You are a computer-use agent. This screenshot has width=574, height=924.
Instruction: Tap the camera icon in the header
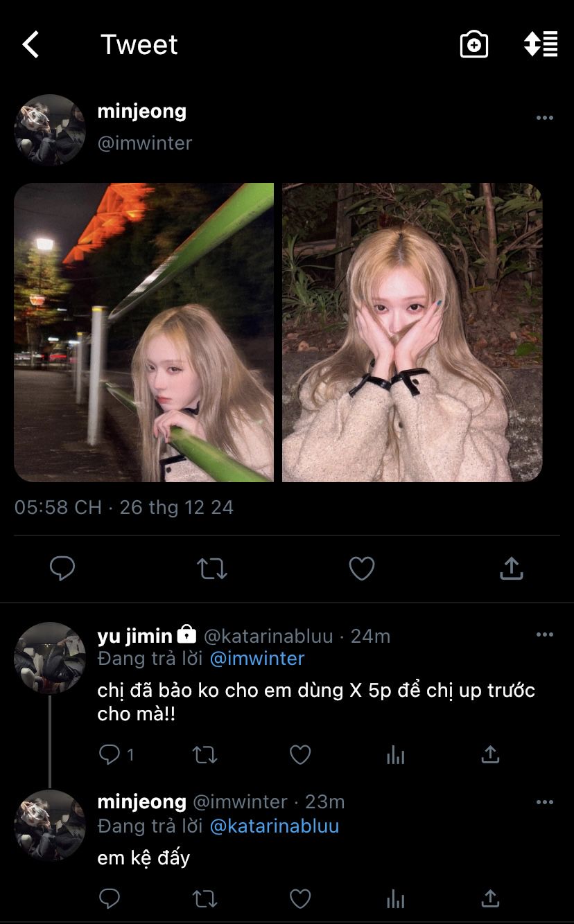coord(474,44)
